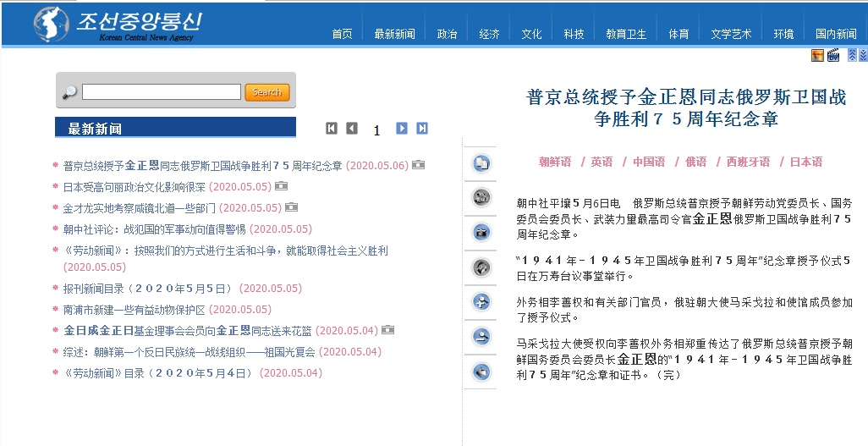
Task: Open the 文化 culture menu
Action: [x=531, y=35]
